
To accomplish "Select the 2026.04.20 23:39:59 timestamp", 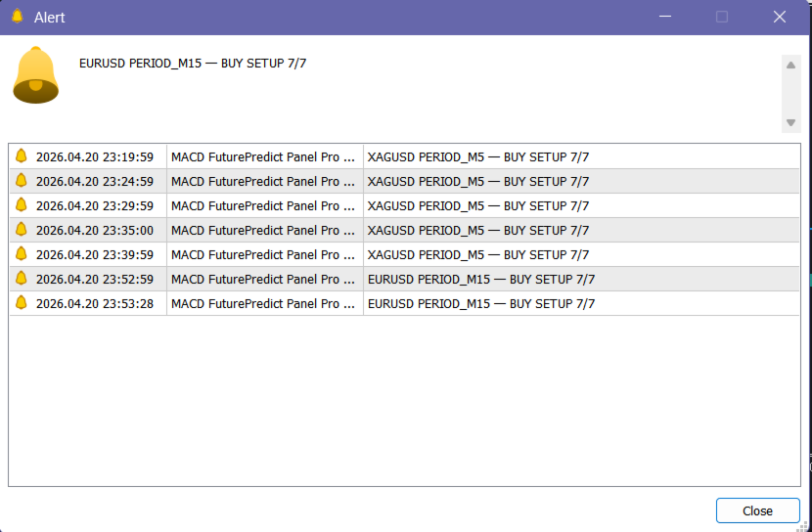I will [x=94, y=254].
